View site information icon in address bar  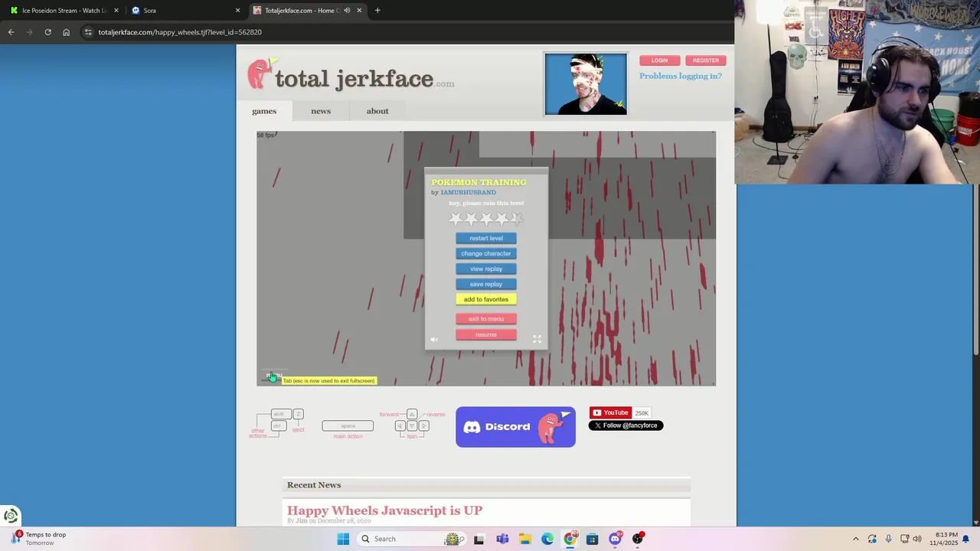[88, 32]
